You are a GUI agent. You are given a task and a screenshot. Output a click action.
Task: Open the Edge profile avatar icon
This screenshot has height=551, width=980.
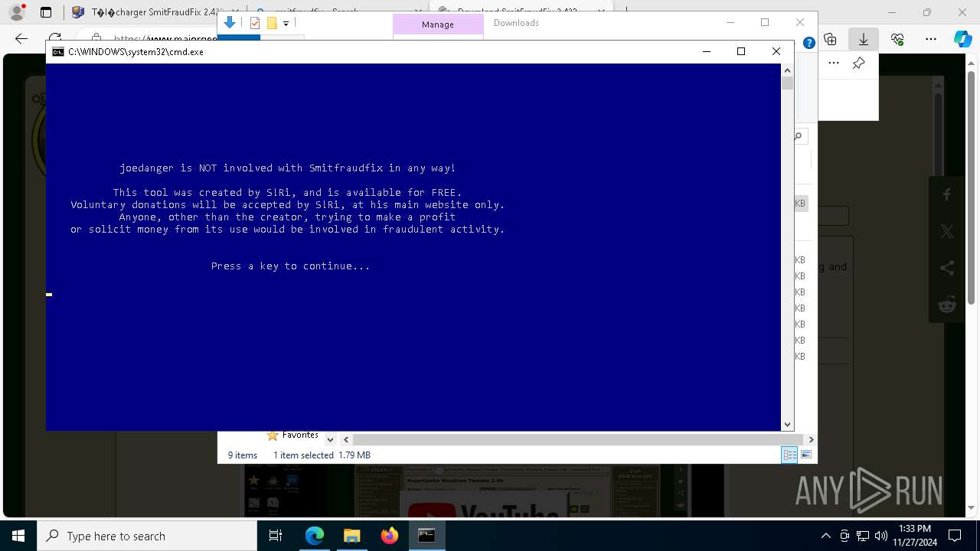point(17,12)
